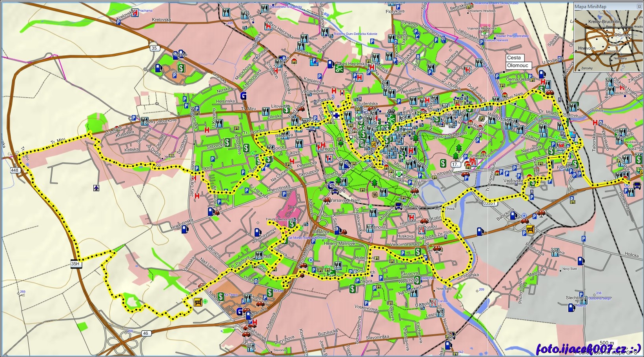Close the Mapa MiniMap panel
The image size is (644, 357).
click(640, 7)
